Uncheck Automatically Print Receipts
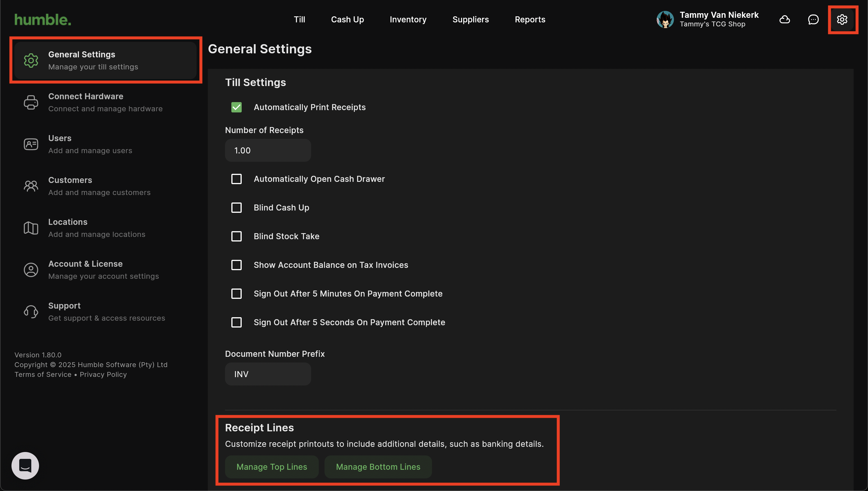The width and height of the screenshot is (868, 491). coord(236,107)
